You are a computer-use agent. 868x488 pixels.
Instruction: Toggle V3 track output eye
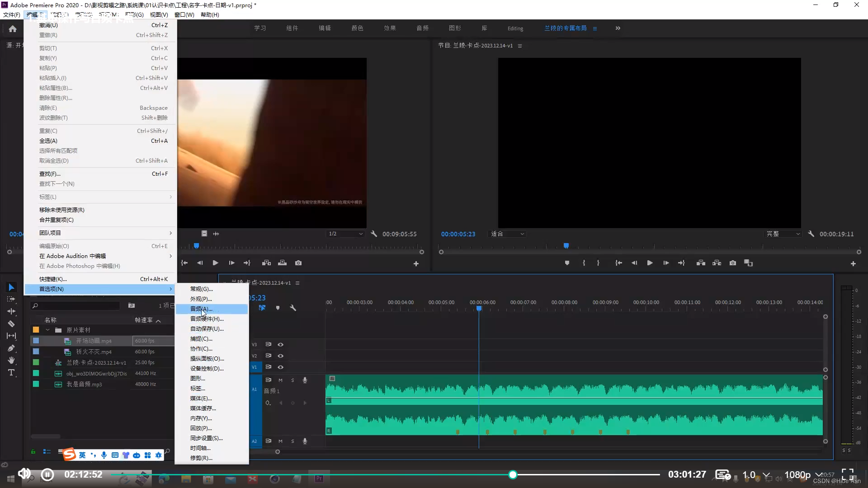pyautogui.click(x=280, y=345)
